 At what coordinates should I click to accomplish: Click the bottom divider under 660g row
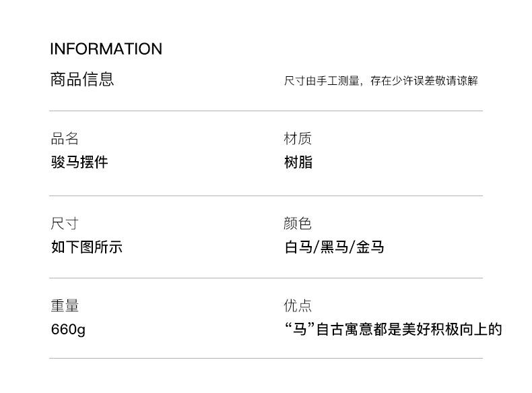[x=266, y=358]
